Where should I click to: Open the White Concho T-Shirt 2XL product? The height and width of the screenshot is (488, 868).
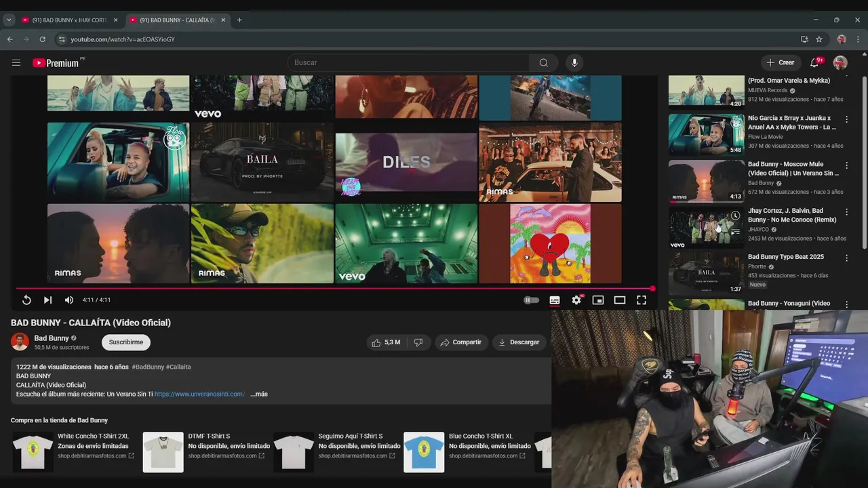tap(73, 451)
